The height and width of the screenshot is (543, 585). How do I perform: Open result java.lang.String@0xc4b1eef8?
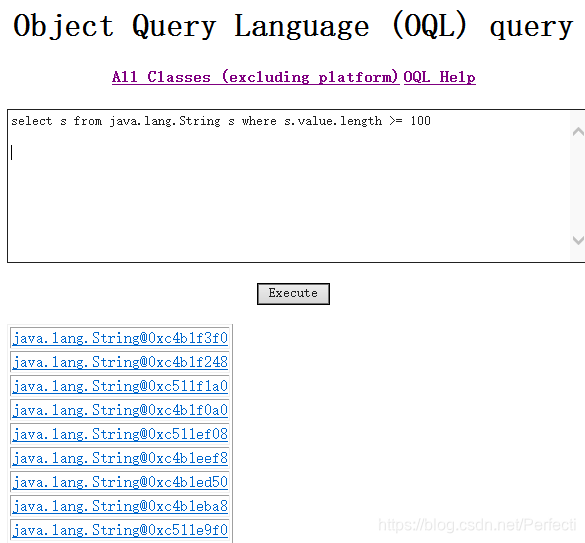coord(120,458)
